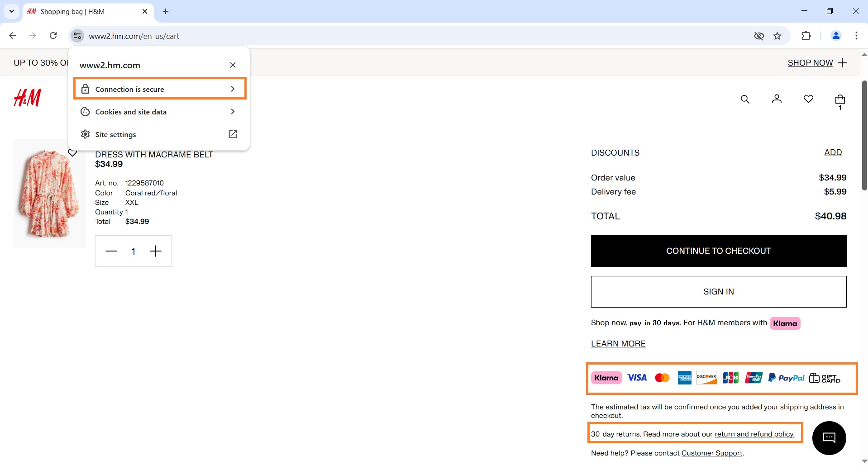Click the extensions puzzle icon

click(807, 36)
